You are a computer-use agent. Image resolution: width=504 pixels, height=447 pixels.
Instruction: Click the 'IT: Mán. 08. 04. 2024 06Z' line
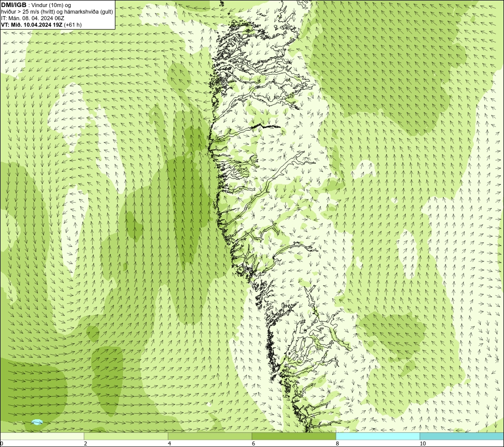32,18
